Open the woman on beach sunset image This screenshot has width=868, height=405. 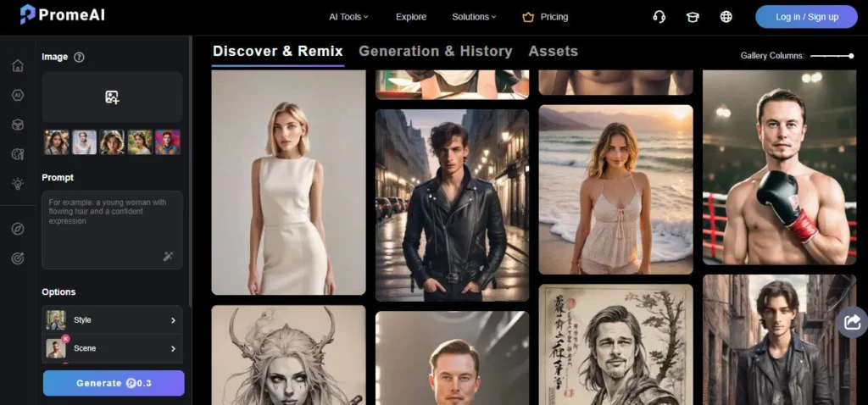pyautogui.click(x=615, y=190)
